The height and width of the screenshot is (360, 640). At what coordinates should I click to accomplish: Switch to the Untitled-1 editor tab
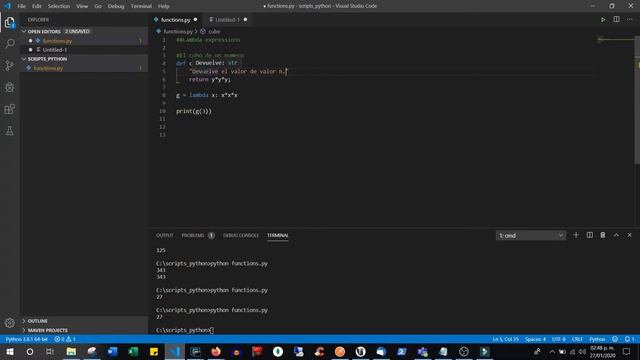[x=228, y=20]
